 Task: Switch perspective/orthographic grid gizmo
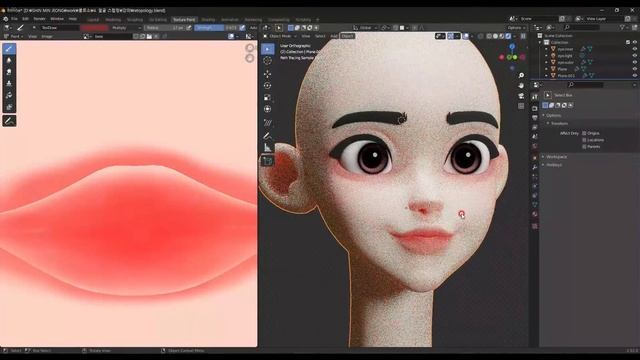521,106
